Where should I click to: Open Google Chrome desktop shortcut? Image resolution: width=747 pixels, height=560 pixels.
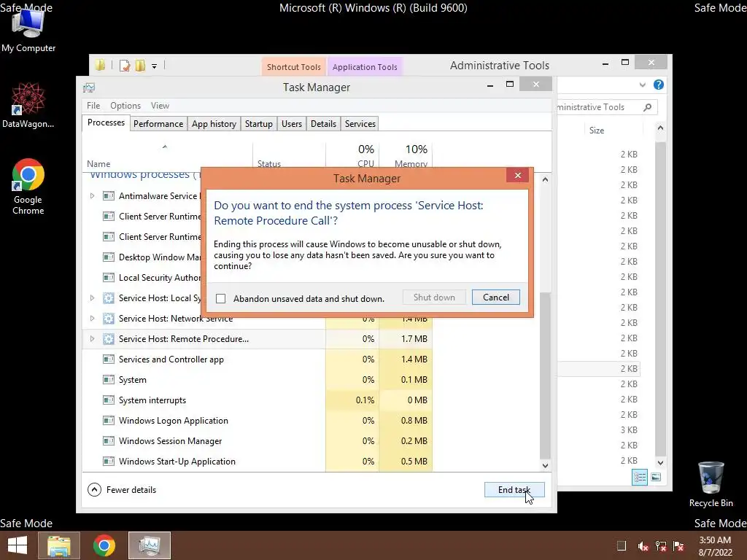coord(28,186)
